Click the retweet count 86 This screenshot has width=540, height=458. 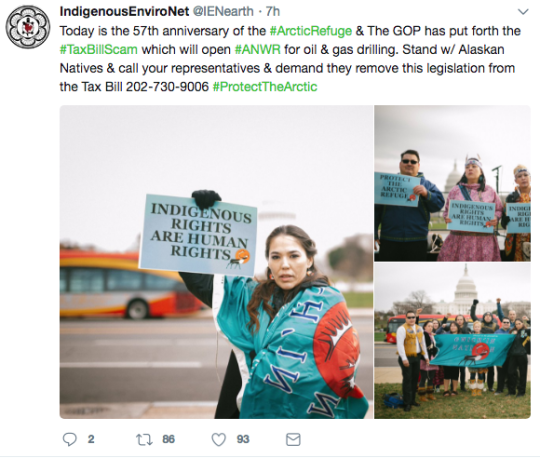(168, 439)
